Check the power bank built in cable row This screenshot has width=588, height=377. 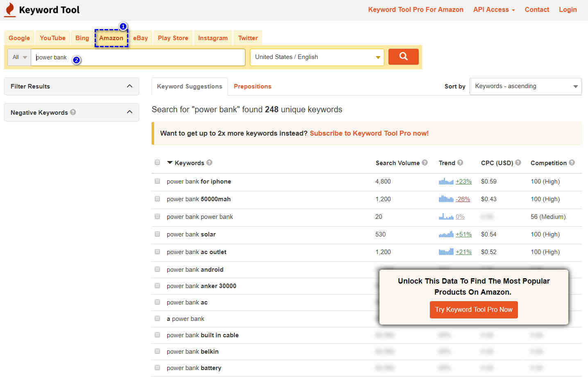[157, 335]
